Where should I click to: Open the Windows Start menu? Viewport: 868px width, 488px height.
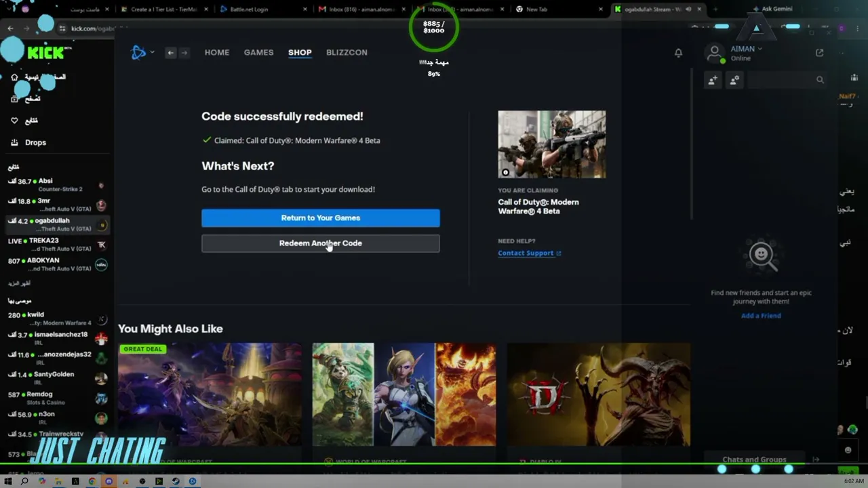point(8,481)
